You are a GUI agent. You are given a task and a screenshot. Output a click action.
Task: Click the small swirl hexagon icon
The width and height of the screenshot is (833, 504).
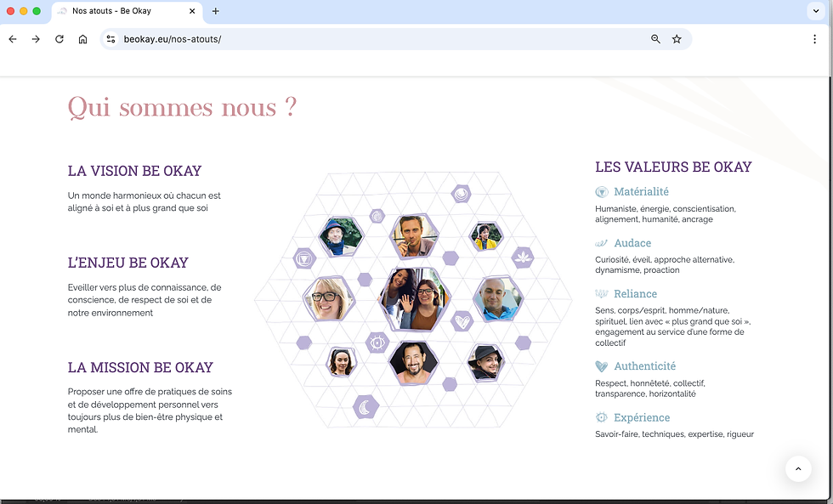tap(377, 216)
